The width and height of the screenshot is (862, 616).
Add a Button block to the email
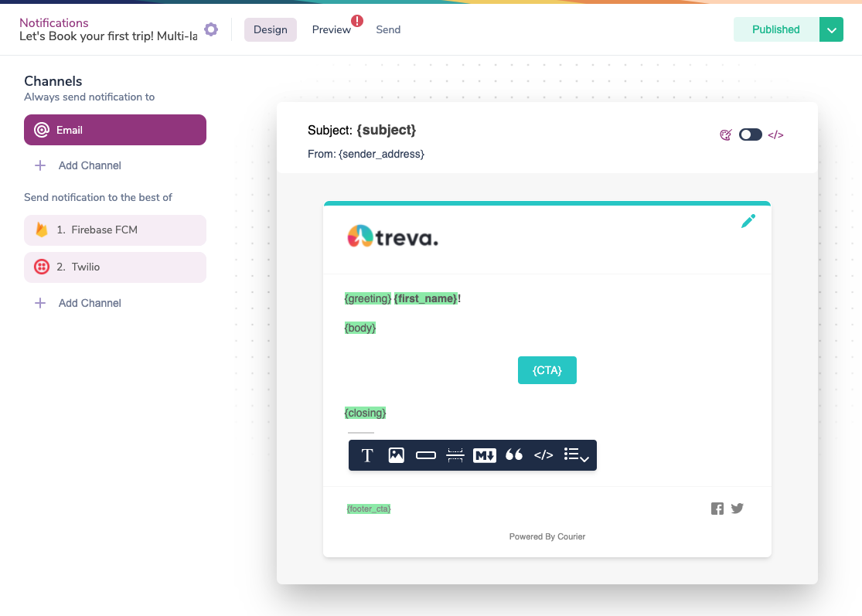[426, 455]
